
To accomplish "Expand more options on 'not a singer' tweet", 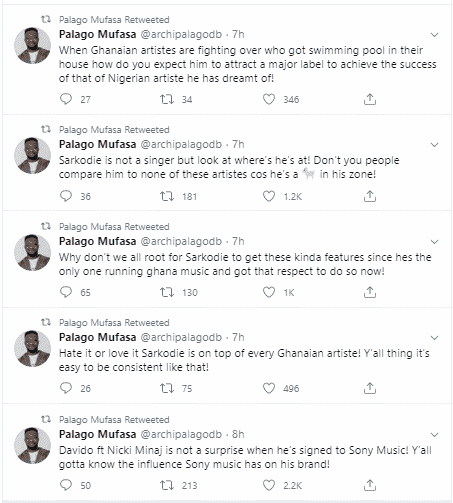I will pos(434,145).
